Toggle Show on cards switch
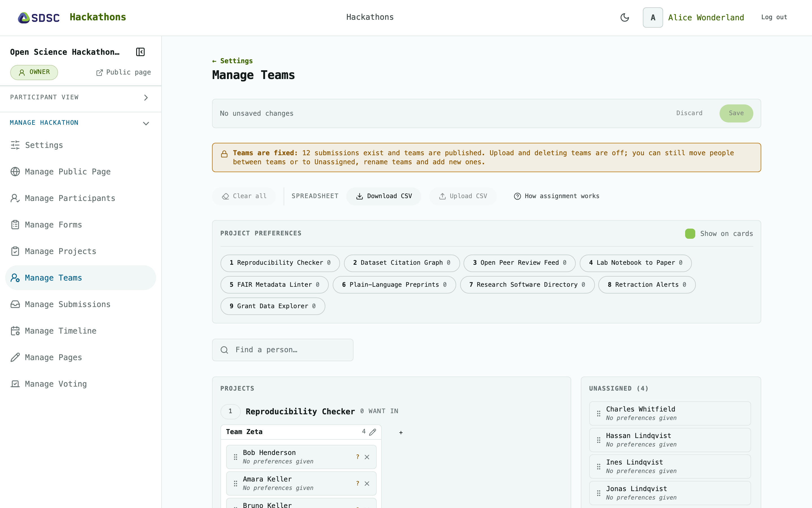This screenshot has width=812, height=508. click(x=690, y=234)
